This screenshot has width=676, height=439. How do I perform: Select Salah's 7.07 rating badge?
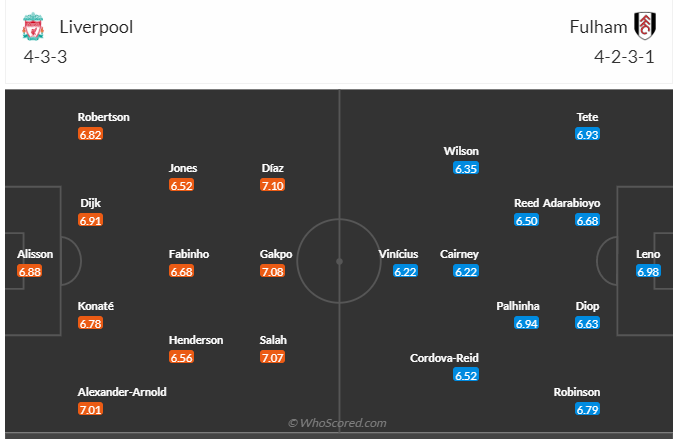pyautogui.click(x=273, y=357)
